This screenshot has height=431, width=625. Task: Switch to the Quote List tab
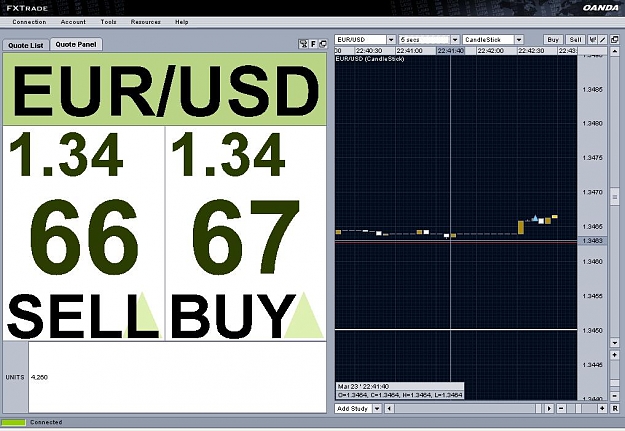pos(26,45)
